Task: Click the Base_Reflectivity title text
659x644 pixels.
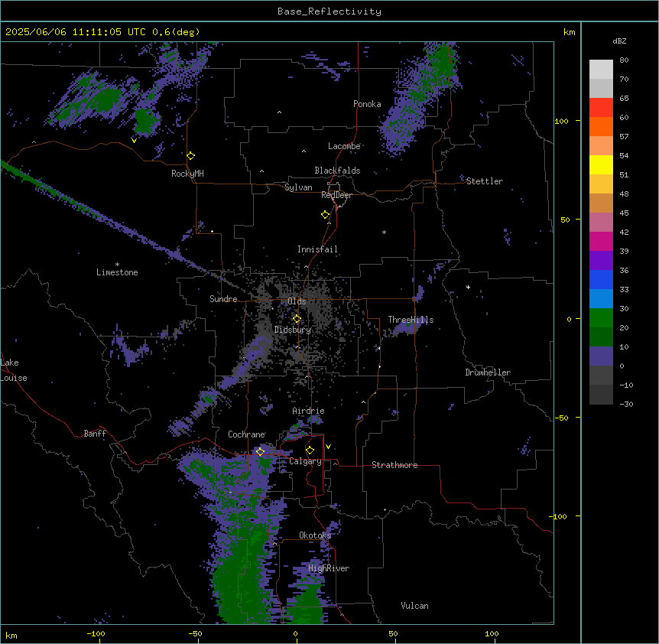Action: [x=329, y=11]
